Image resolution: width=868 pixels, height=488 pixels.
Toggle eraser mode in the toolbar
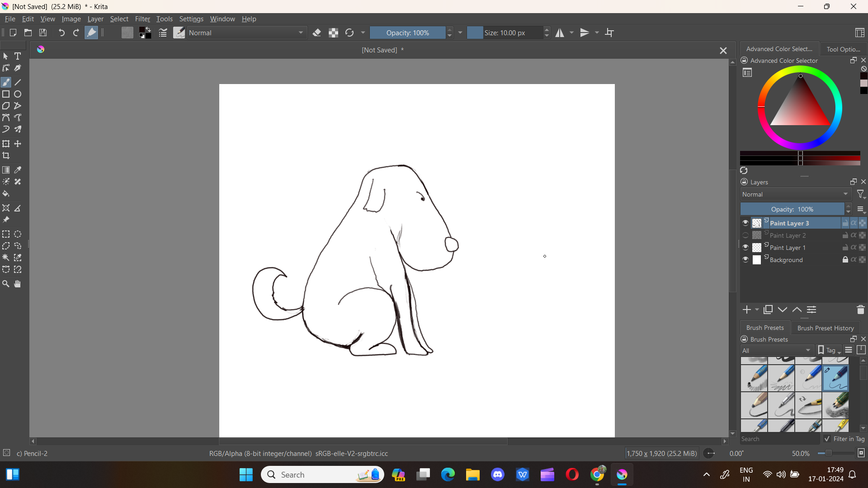tap(317, 33)
